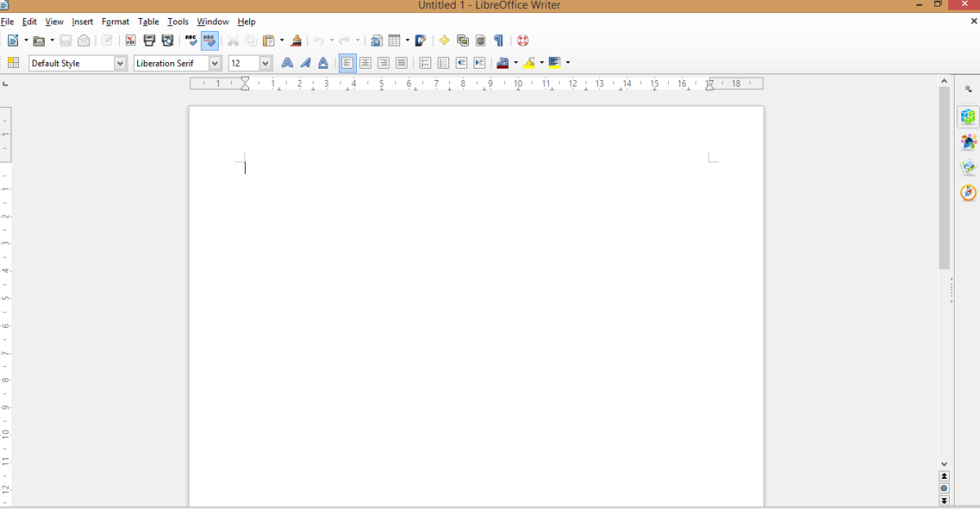Open the Print Preview
980x509 pixels.
click(167, 40)
